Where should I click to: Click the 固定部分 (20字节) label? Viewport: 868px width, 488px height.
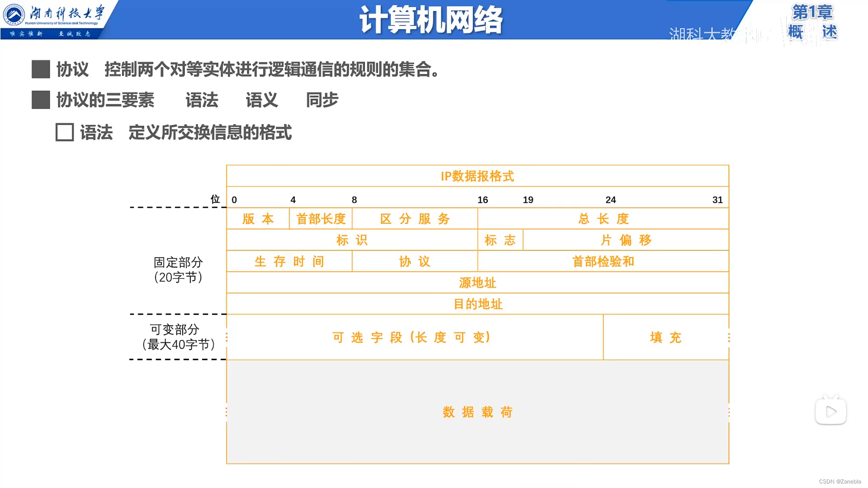click(x=178, y=270)
